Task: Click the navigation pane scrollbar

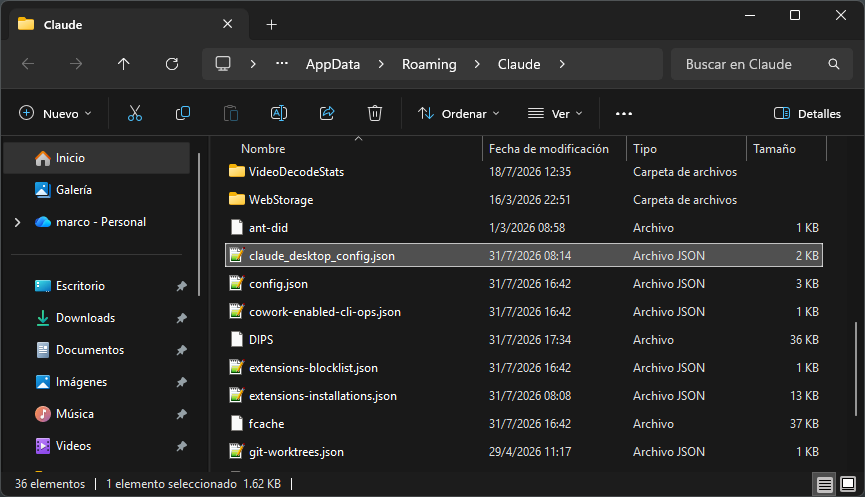Action: pyautogui.click(x=199, y=223)
